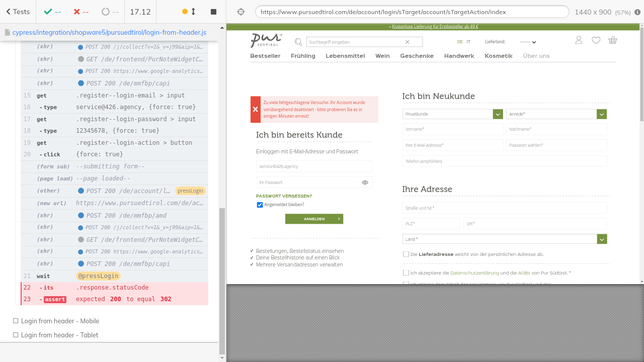Open the Geschenke menu category
The width and height of the screenshot is (644, 362).
[x=417, y=56]
